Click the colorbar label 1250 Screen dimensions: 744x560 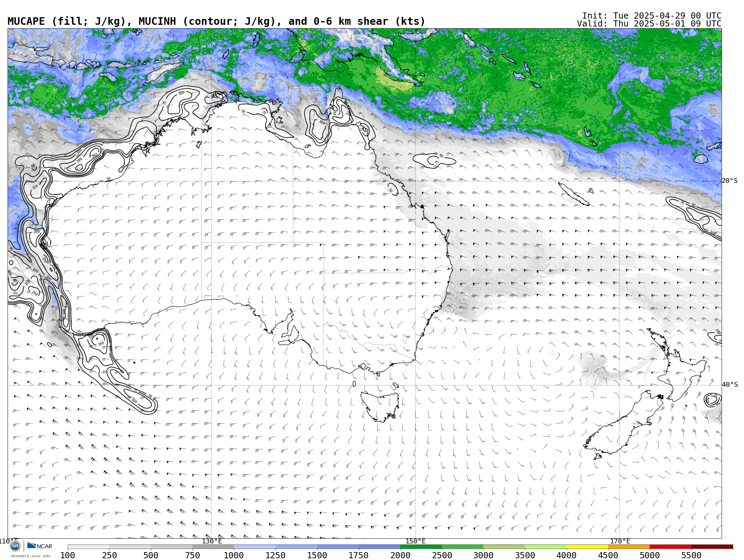pos(276,555)
